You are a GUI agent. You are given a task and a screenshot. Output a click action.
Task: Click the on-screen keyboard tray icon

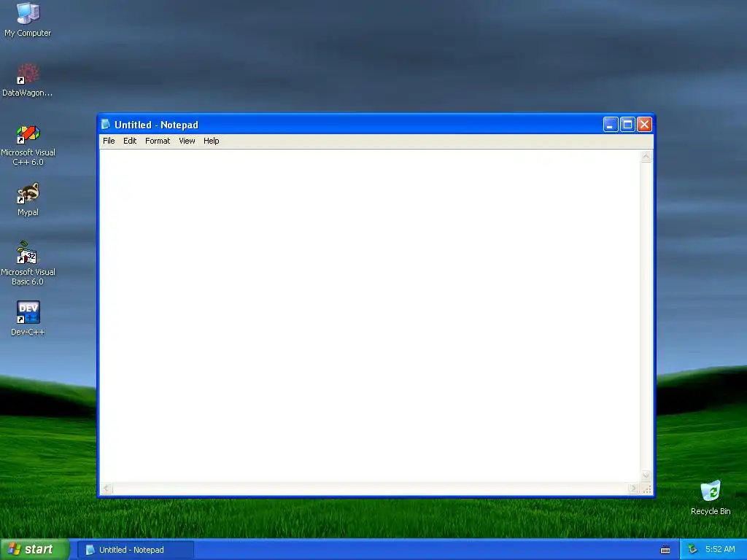point(665,550)
